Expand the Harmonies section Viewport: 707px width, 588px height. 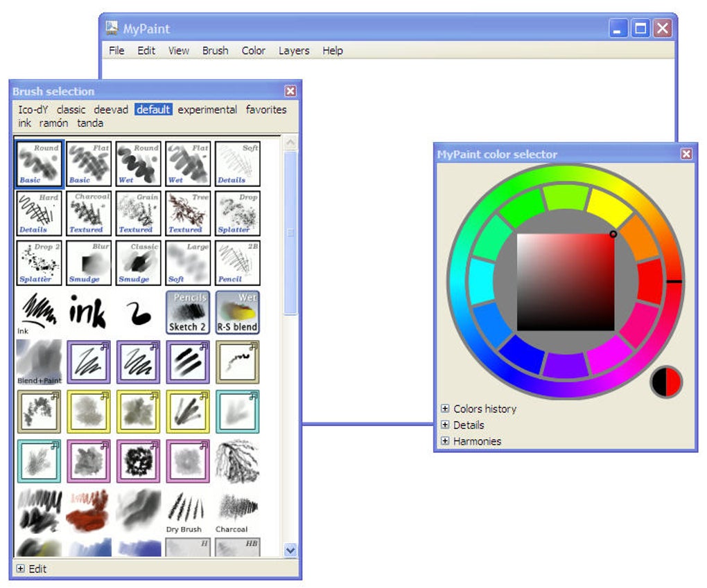point(445,440)
